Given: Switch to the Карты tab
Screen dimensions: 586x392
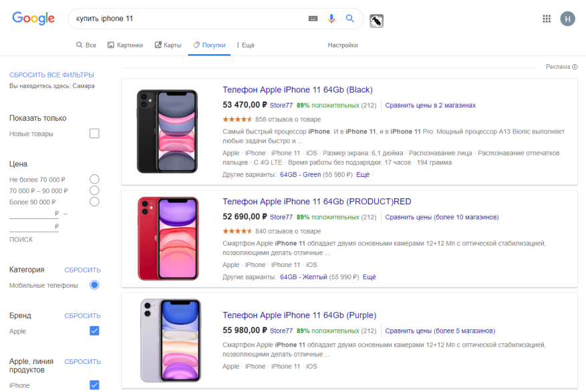Looking at the screenshot, I should tap(168, 45).
